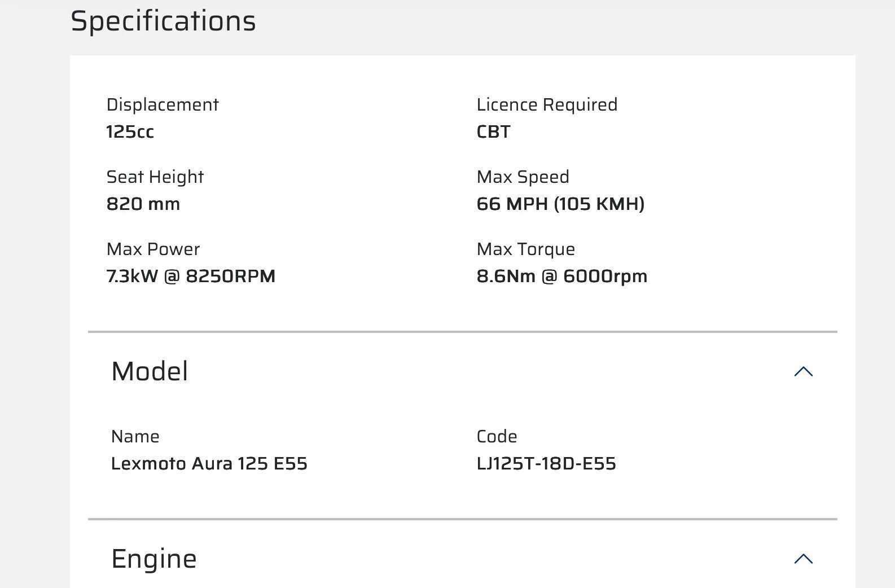The image size is (895, 588).
Task: Select the LJ125T-18D-E55 model code
Action: pos(546,463)
